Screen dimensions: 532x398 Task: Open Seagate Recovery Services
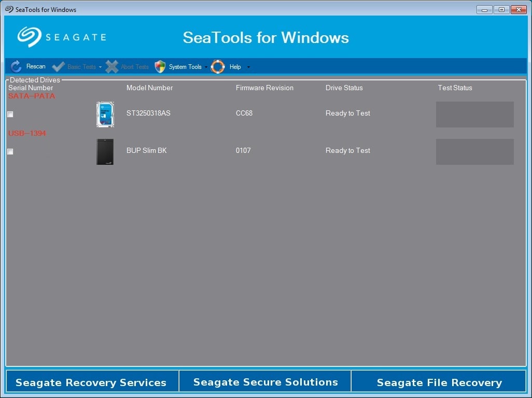(91, 382)
